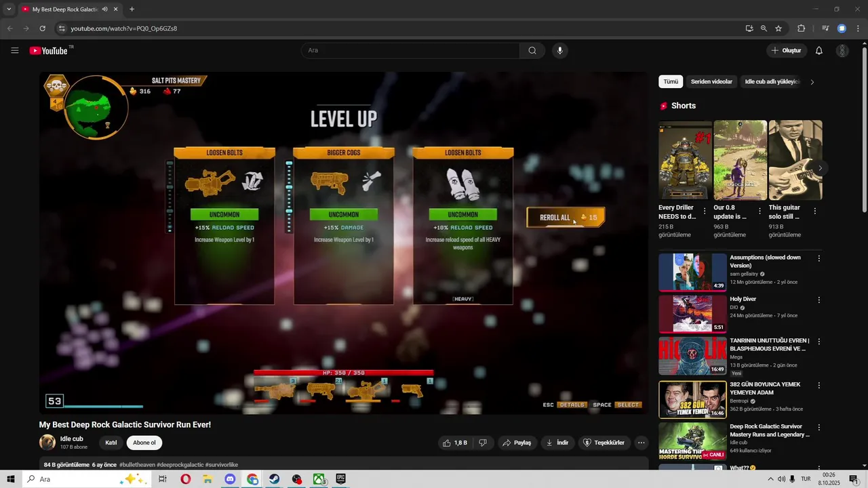868x488 pixels.
Task: Open more video actions ellipsis
Action: [x=641, y=443]
